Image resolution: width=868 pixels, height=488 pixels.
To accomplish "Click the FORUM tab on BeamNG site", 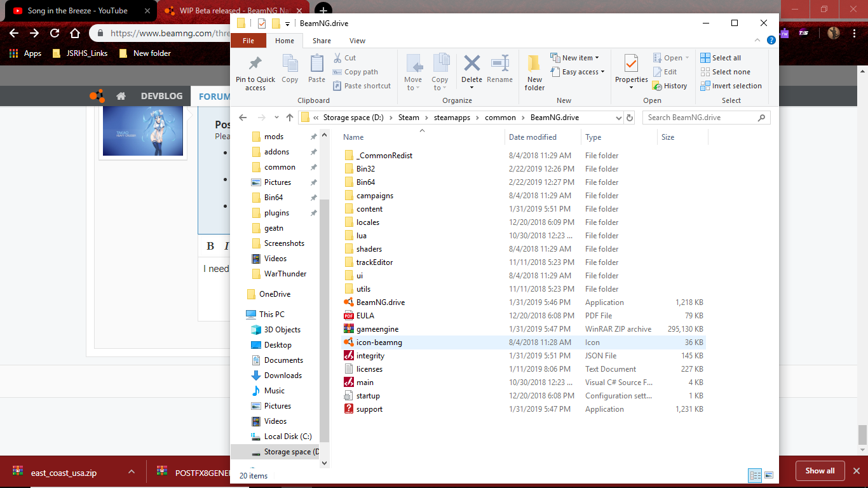I will tap(214, 96).
